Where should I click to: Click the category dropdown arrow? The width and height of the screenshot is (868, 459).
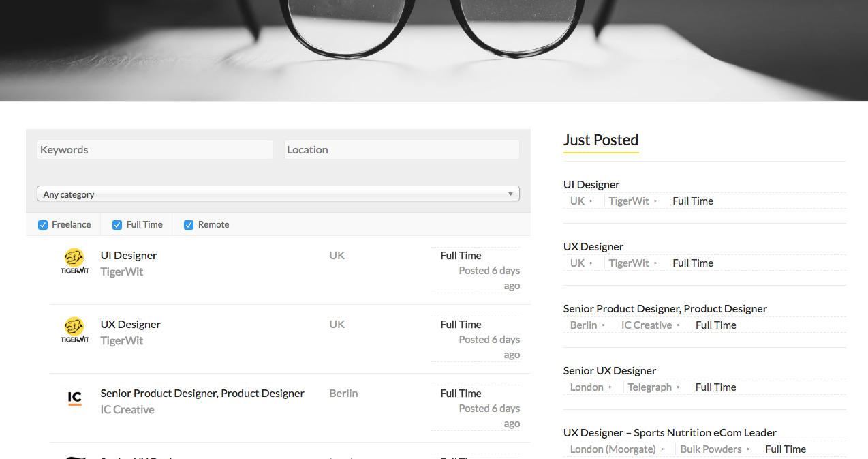510,194
